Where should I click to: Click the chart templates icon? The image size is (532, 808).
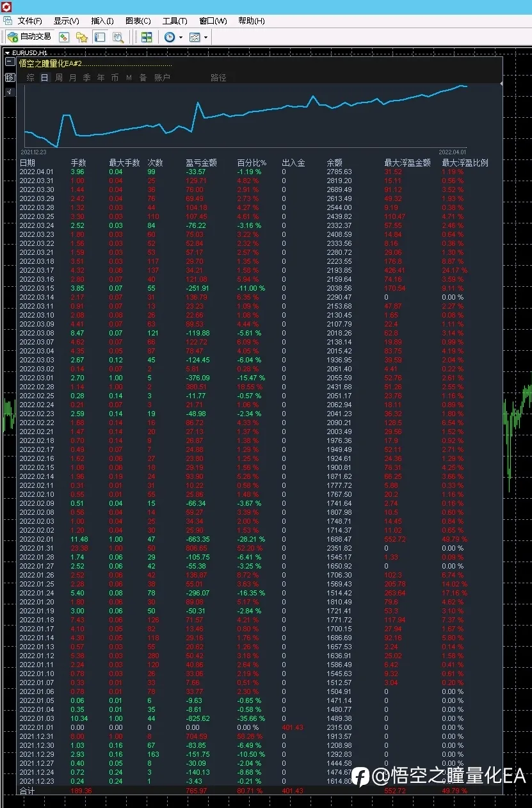pos(195,37)
